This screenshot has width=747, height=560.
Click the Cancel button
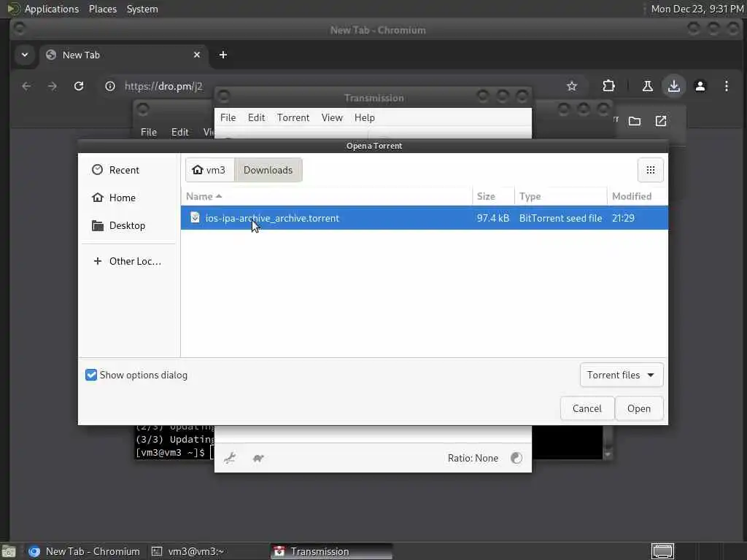(587, 408)
